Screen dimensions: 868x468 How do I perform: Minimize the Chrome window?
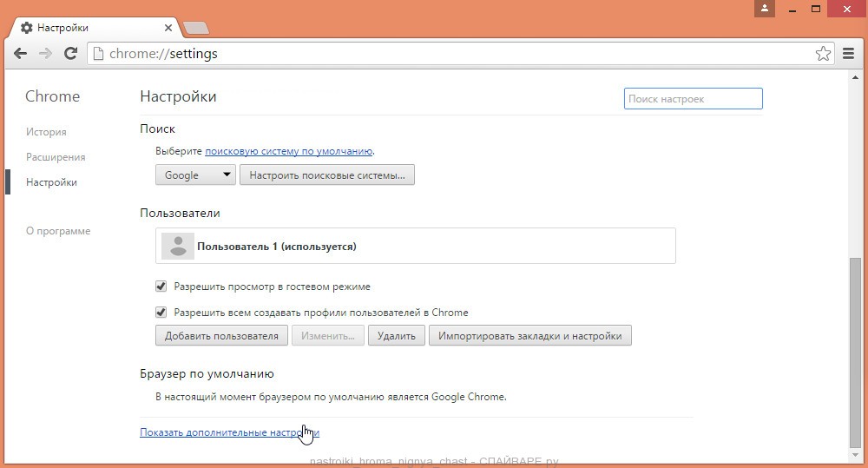tap(792, 9)
